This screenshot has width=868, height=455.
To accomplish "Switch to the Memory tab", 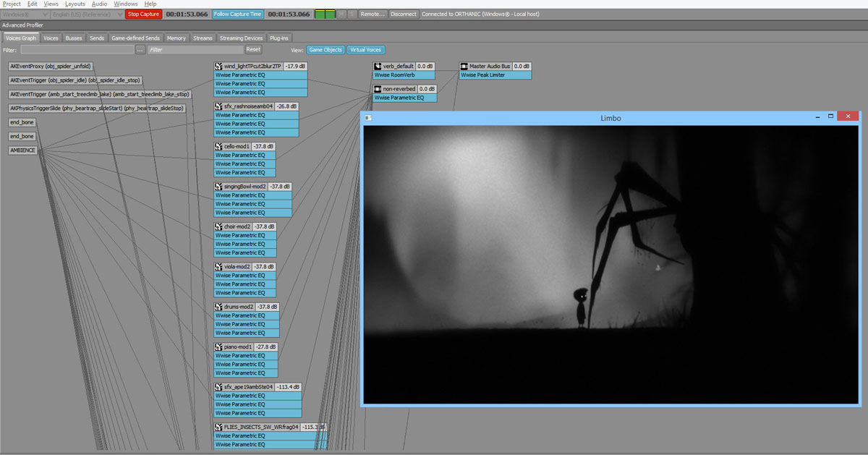I will (x=176, y=38).
